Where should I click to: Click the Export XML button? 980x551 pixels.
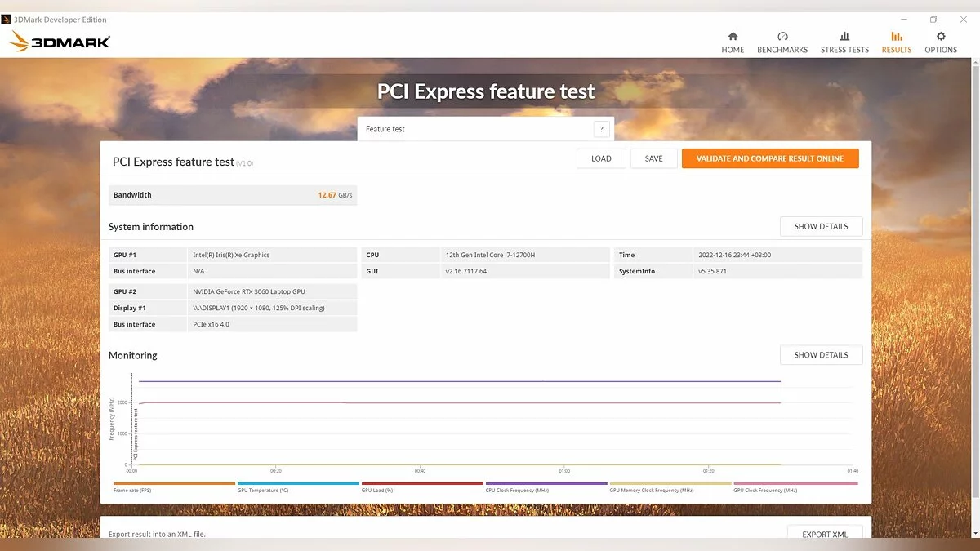click(825, 534)
